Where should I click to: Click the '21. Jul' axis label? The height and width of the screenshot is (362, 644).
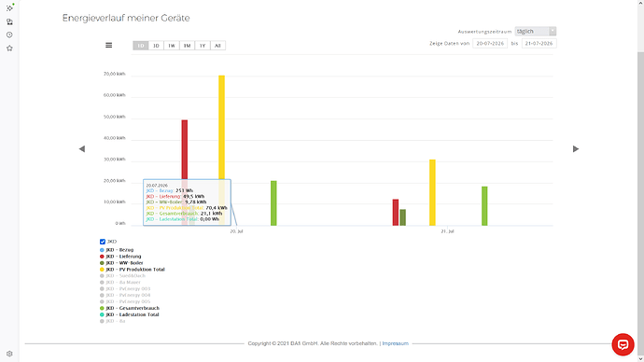click(x=447, y=231)
